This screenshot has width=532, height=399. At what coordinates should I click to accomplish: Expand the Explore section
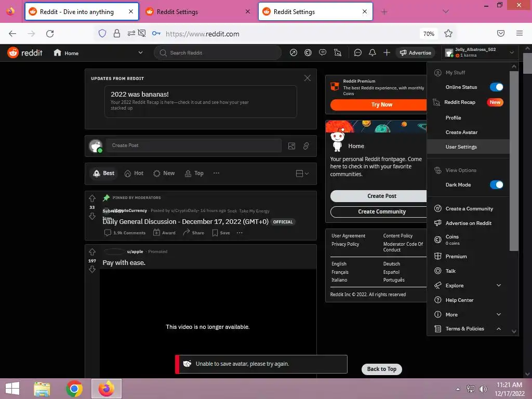pyautogui.click(x=499, y=285)
